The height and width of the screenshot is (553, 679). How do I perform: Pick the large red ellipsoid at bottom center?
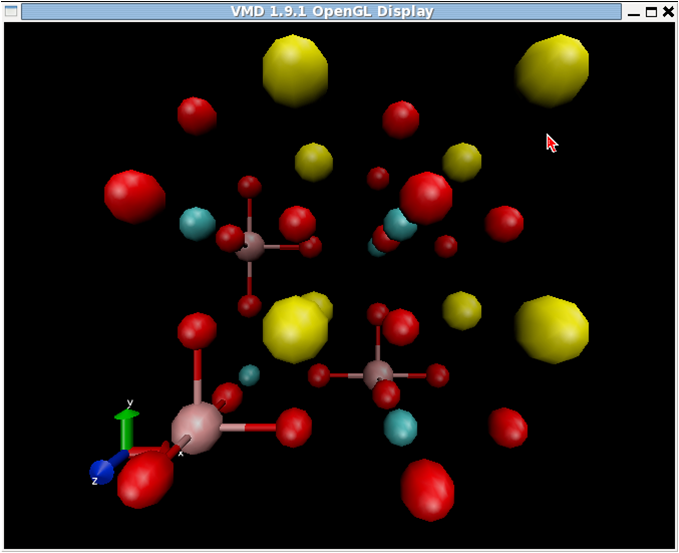(x=427, y=490)
